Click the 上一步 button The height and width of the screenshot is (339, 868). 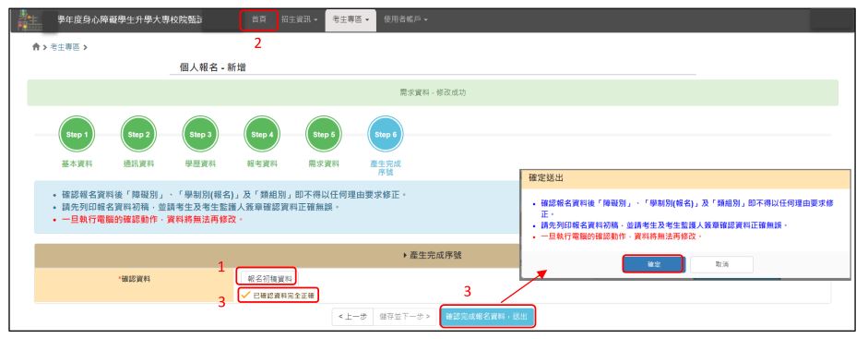tap(352, 317)
